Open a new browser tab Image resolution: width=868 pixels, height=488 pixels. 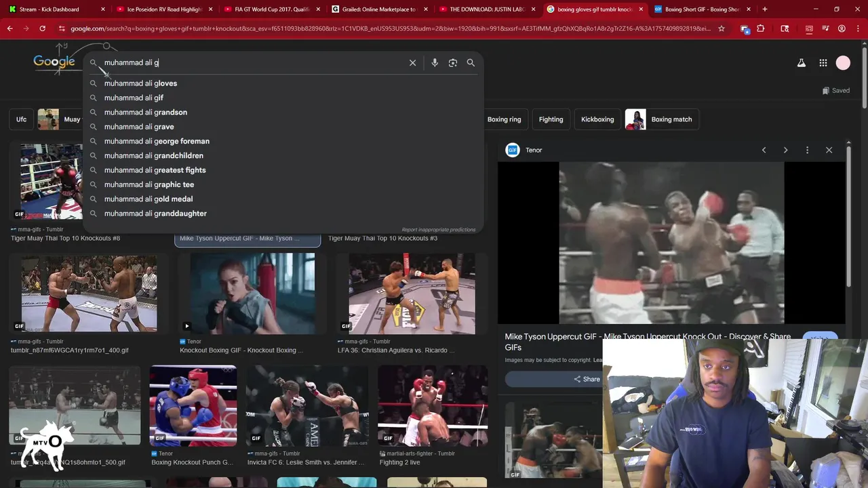765,9
